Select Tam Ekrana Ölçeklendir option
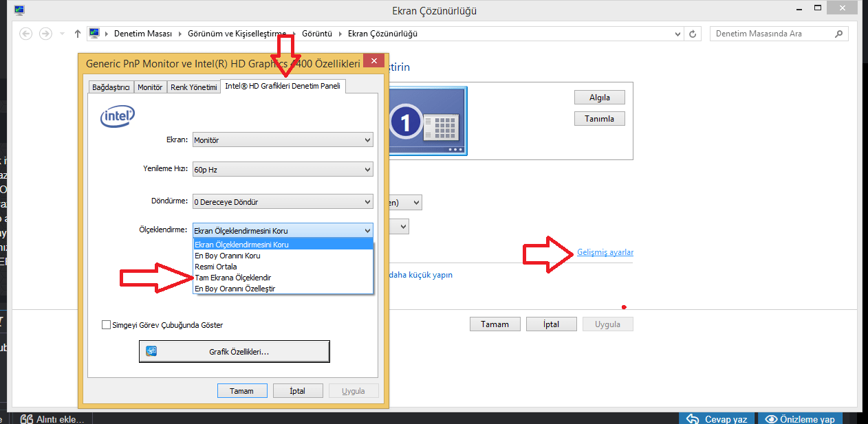This screenshot has width=868, height=424. 283,278
